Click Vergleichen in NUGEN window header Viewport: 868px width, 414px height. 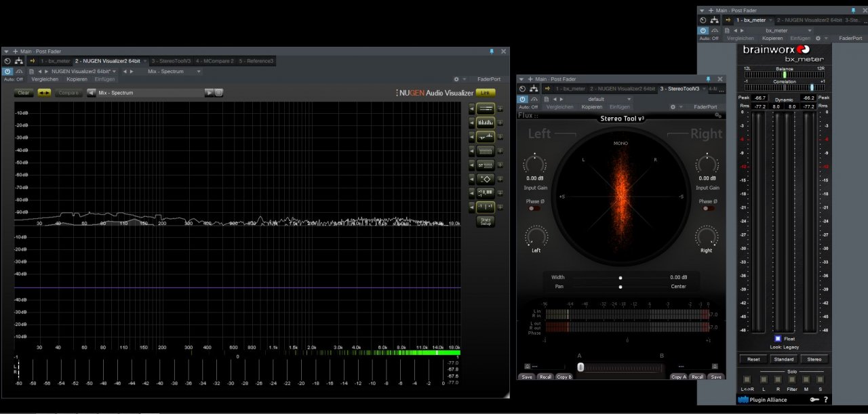pyautogui.click(x=45, y=79)
